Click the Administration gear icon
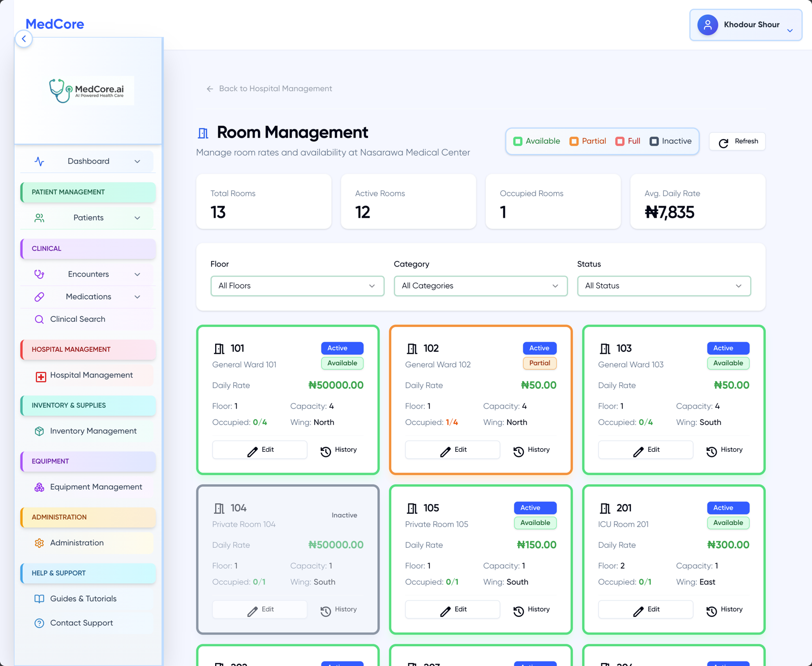The image size is (812, 666). (39, 543)
